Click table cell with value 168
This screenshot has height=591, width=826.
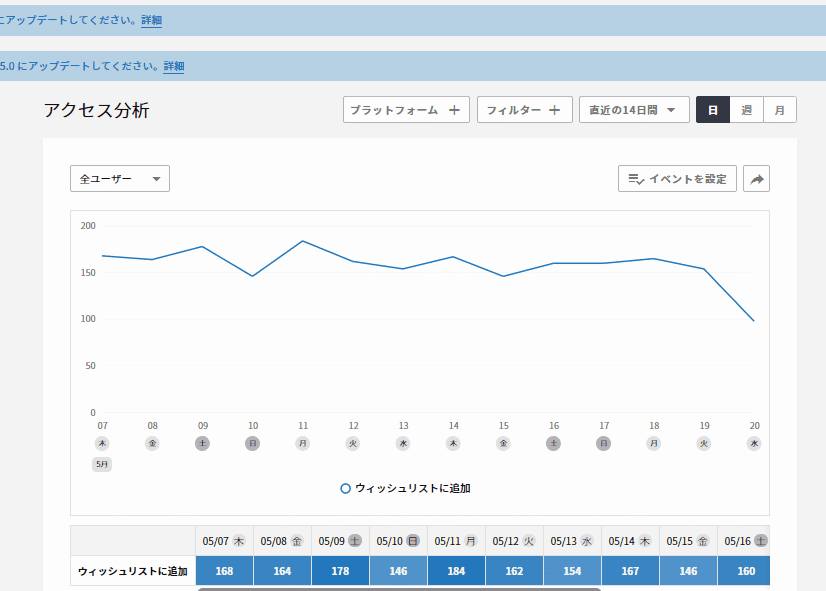click(224, 571)
